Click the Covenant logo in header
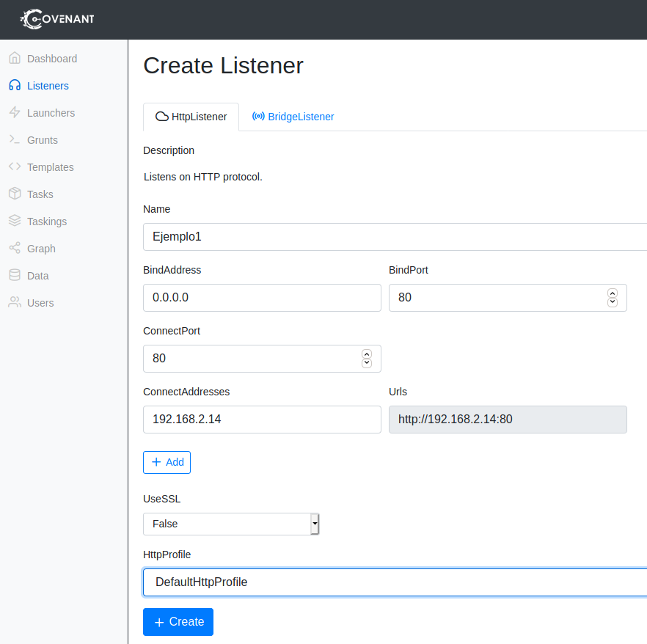647x644 pixels. pos(57,19)
